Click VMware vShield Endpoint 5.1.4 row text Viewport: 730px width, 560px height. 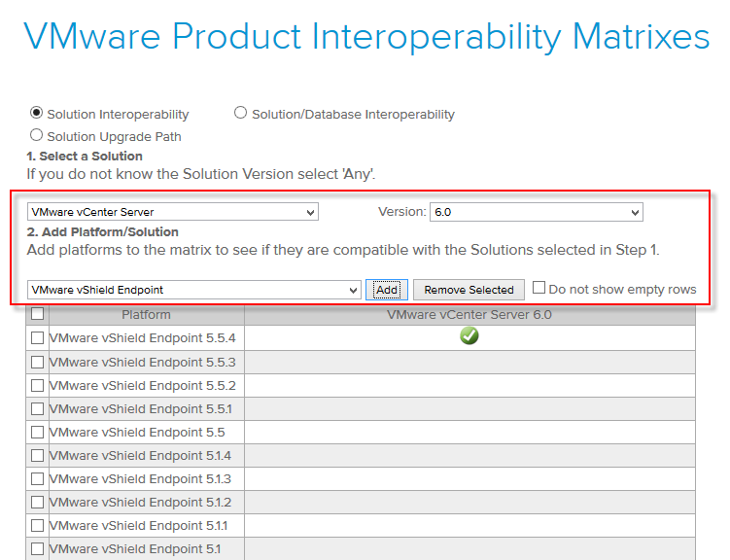(x=140, y=455)
